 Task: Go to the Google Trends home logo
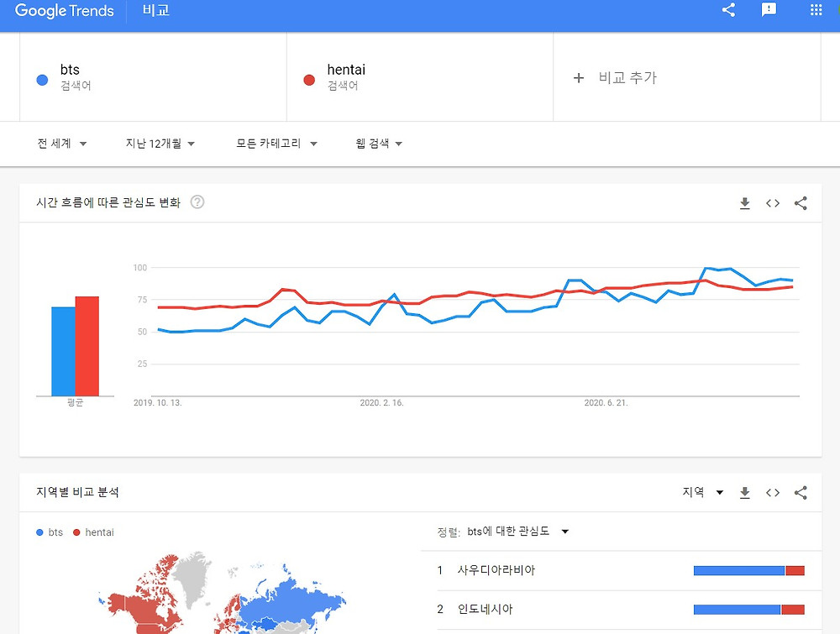pyautogui.click(x=63, y=12)
